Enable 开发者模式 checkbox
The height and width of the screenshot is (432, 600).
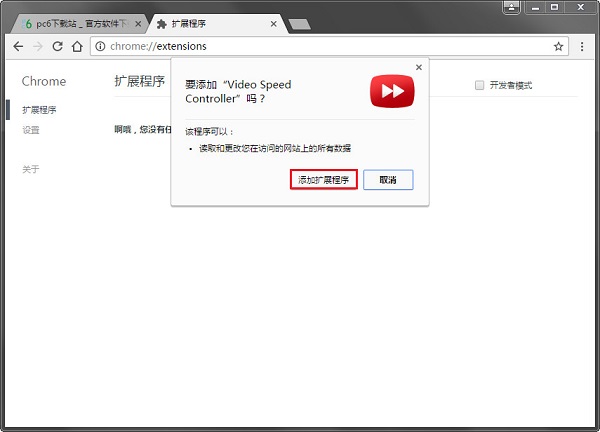479,85
